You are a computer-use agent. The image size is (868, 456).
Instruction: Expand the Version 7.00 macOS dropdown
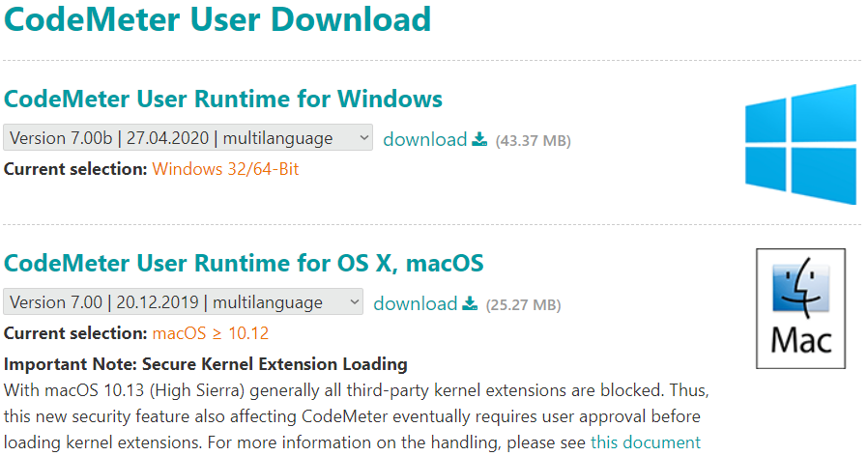coord(183,302)
